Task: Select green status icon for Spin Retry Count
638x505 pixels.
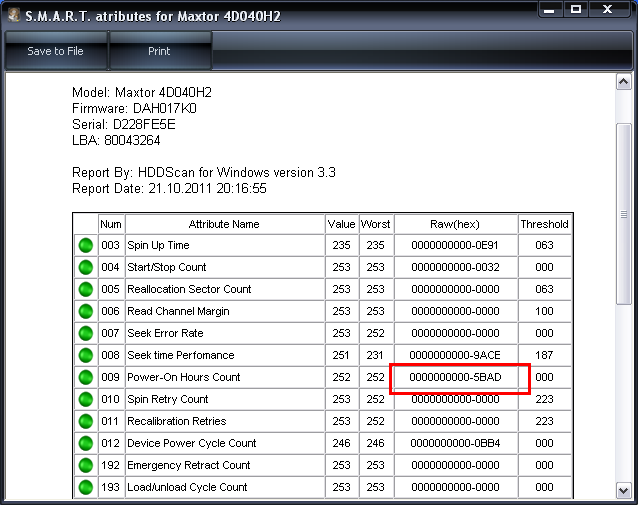Action: 86,399
